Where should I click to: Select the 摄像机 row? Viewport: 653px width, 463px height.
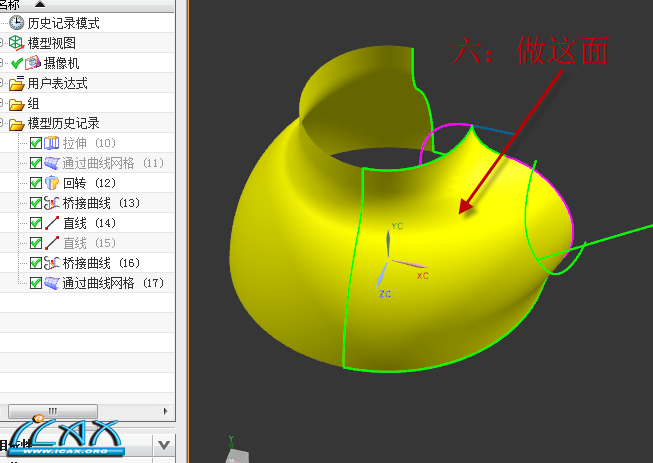(87, 63)
